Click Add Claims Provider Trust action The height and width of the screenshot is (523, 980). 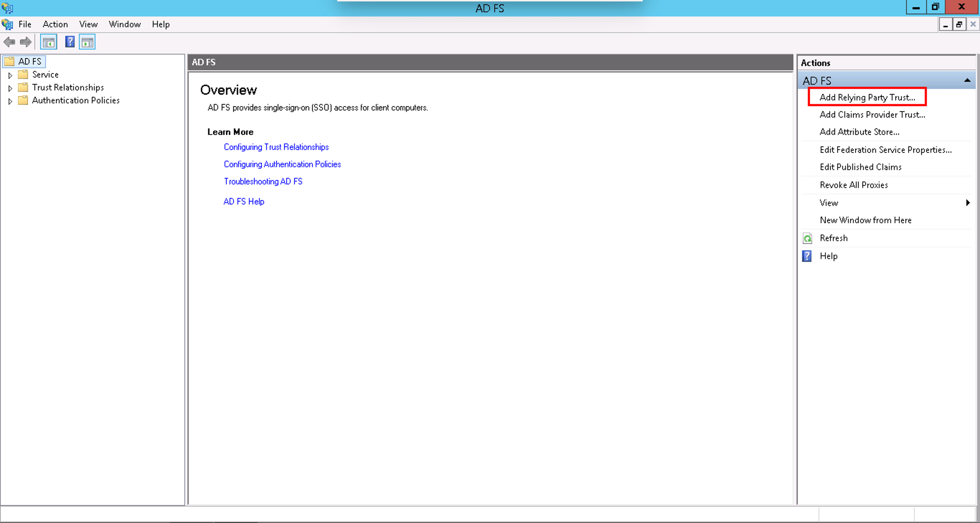(x=872, y=115)
